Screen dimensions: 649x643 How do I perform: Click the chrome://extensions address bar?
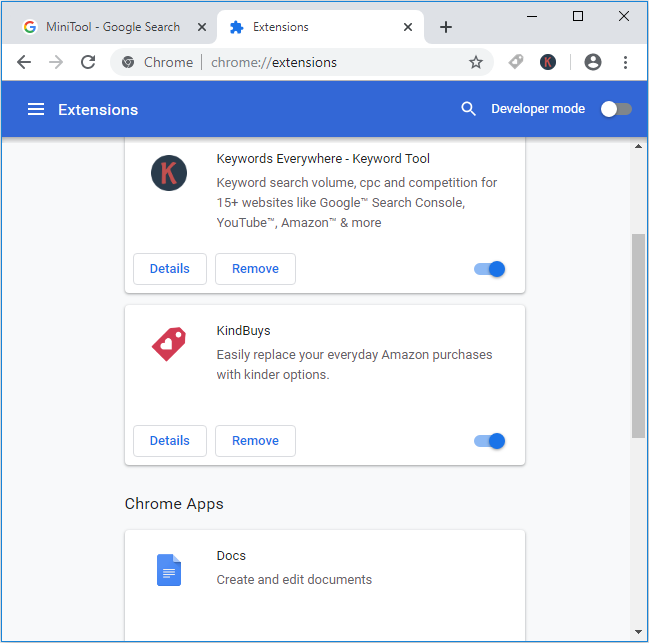click(302, 62)
